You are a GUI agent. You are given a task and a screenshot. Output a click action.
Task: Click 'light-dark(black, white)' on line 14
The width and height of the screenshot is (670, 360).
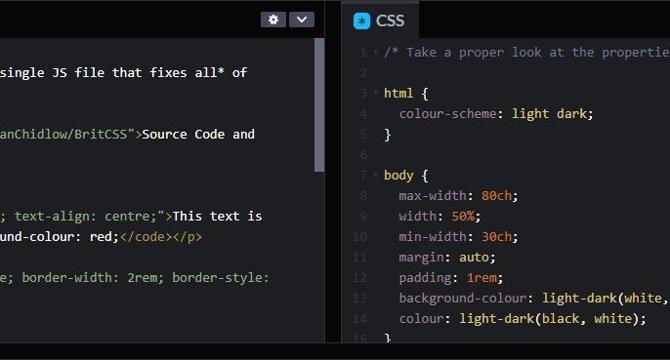[549, 319]
